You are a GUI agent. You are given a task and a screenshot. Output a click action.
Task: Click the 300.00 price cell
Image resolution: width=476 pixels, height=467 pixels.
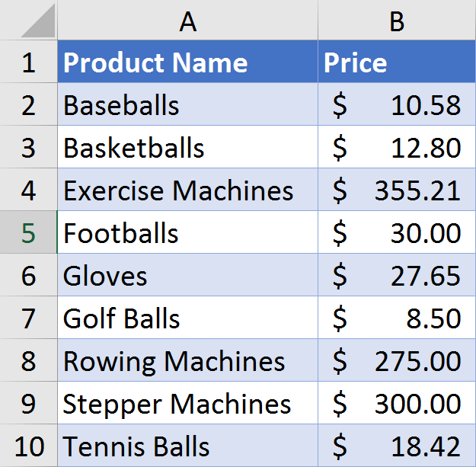point(396,404)
